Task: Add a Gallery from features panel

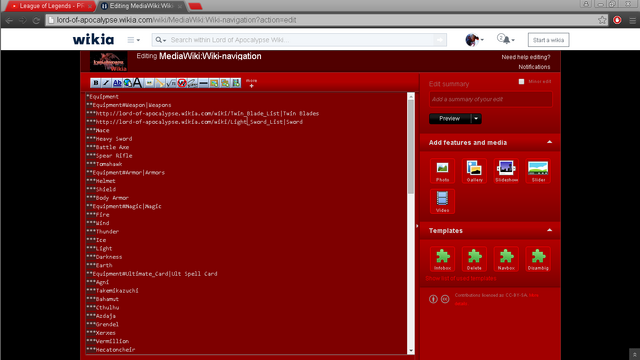Action: pyautogui.click(x=474, y=171)
